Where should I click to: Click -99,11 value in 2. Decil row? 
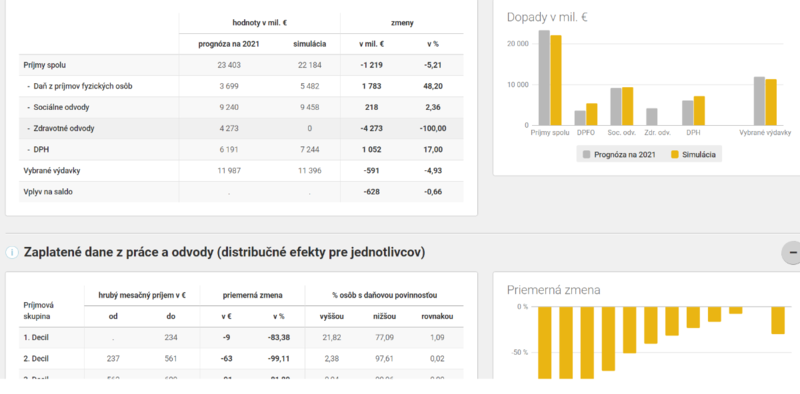278,358
